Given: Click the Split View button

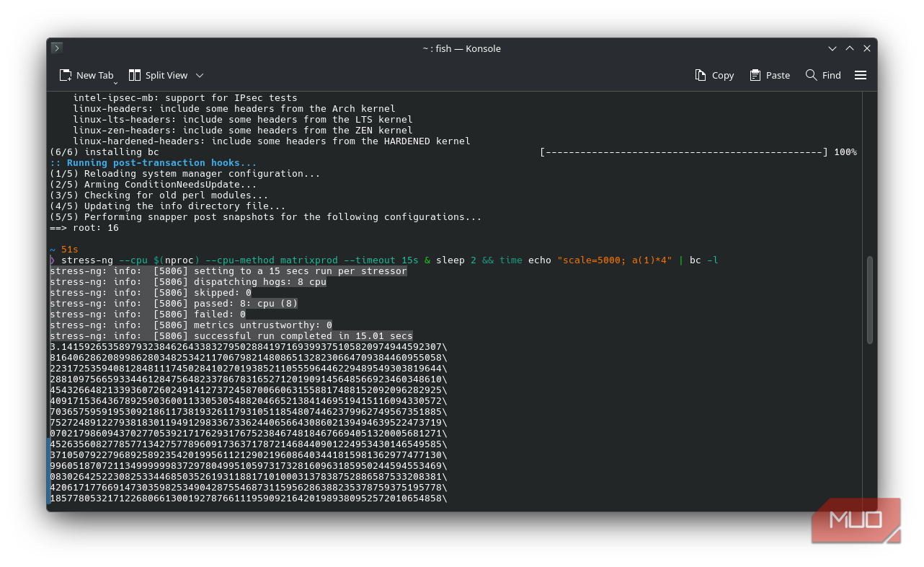Looking at the screenshot, I should point(158,75).
